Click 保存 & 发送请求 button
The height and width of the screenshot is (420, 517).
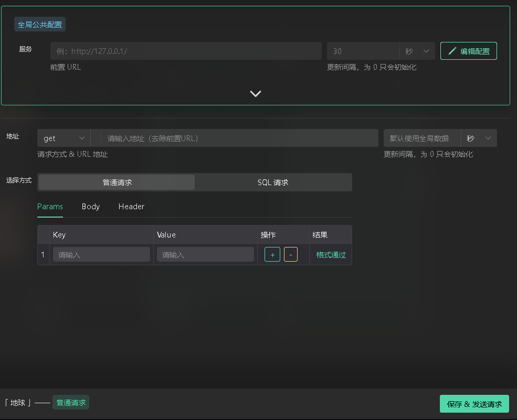tap(474, 404)
